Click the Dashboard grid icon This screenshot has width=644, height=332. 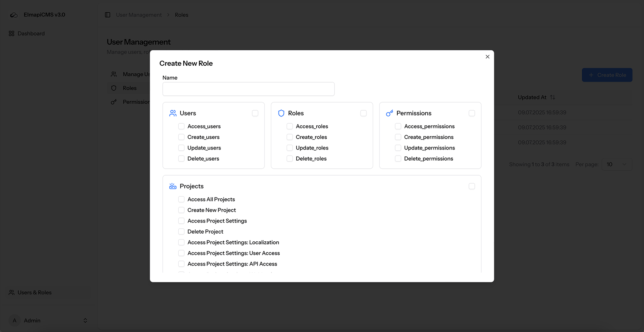(12, 33)
